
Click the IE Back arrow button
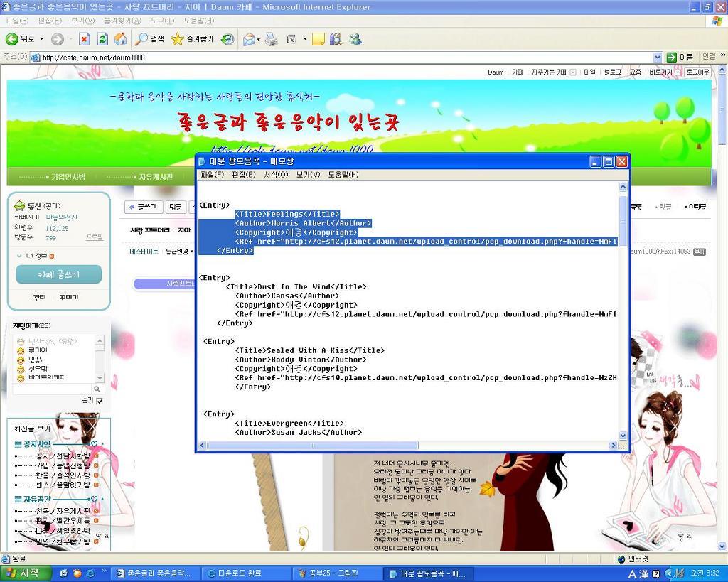[12, 39]
